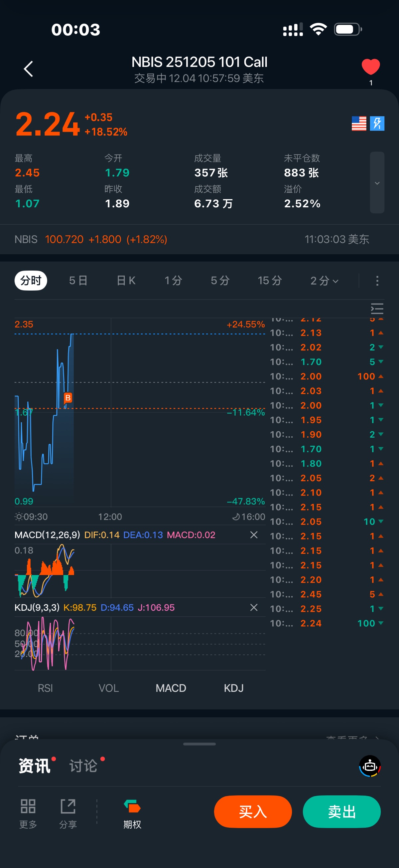Toggle the RSI indicator

[x=45, y=688]
